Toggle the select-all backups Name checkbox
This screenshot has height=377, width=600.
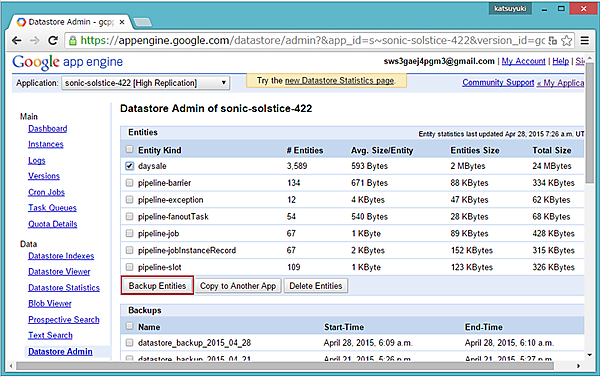click(x=129, y=326)
